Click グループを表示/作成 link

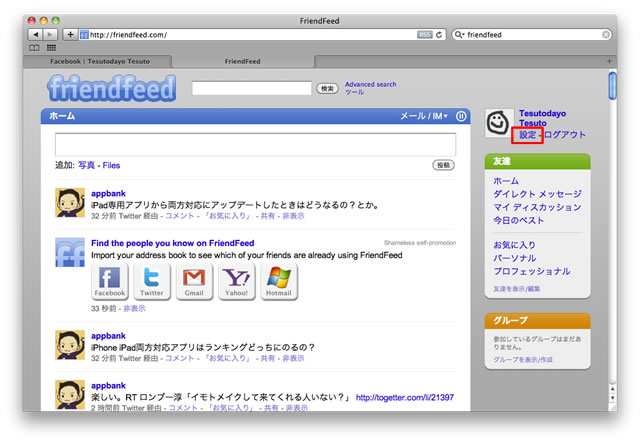(x=523, y=360)
